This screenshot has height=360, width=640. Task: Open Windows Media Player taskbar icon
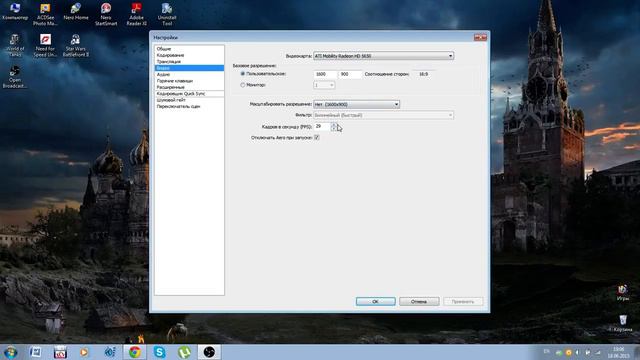pos(84,352)
